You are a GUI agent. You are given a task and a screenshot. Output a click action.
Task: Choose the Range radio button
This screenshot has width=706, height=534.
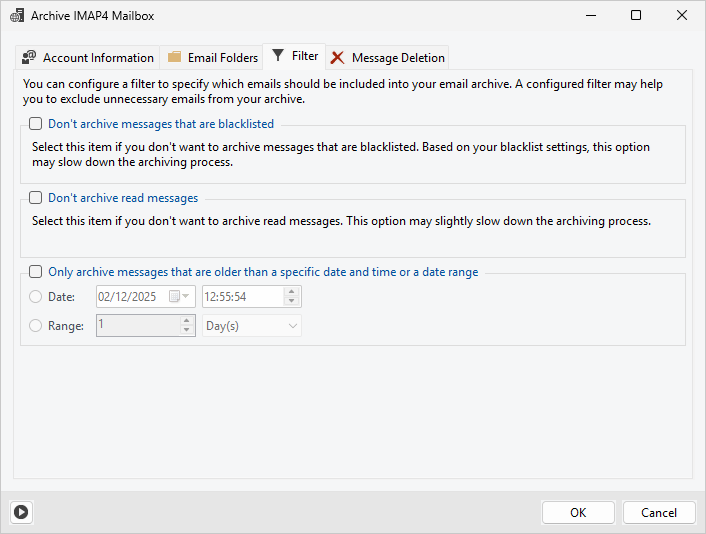(36, 326)
